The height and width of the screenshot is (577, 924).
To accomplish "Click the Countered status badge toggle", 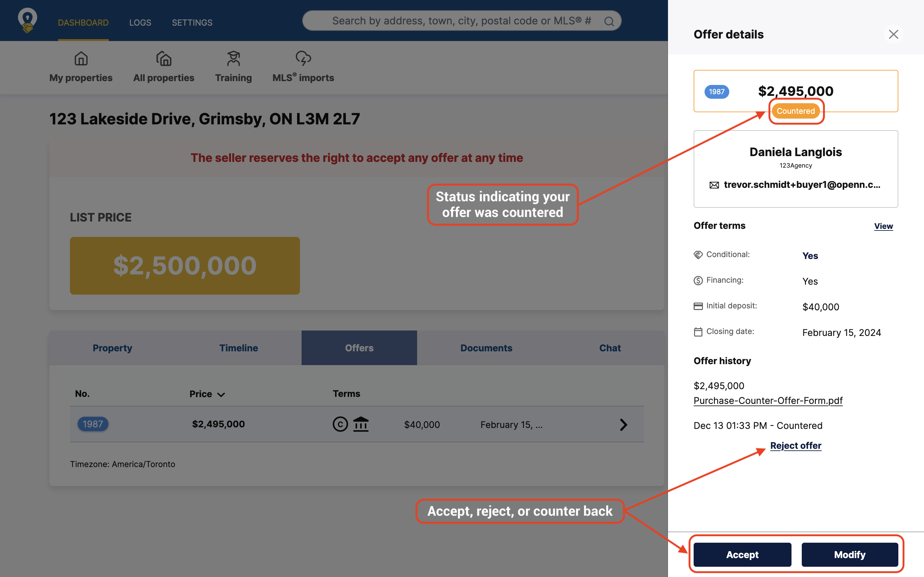I will pos(796,111).
